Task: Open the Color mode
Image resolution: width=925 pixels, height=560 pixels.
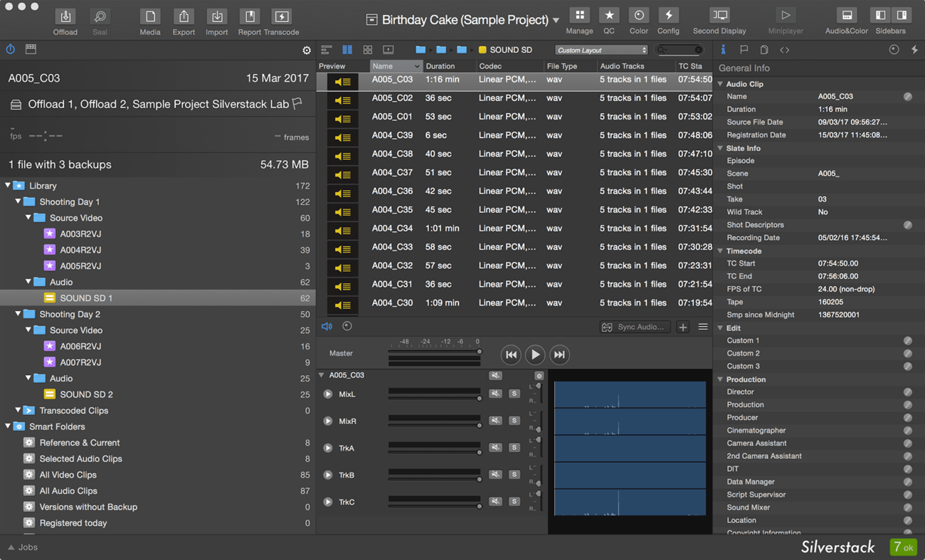Action: pyautogui.click(x=639, y=16)
